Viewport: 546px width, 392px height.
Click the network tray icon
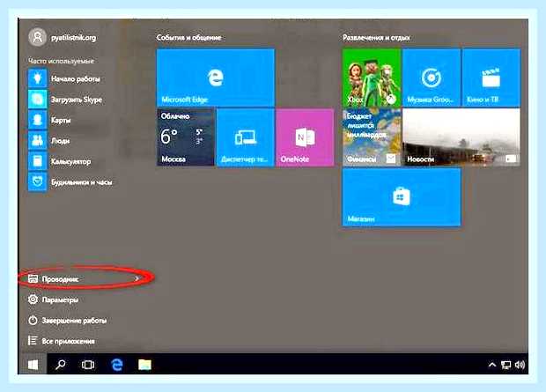pos(505,365)
